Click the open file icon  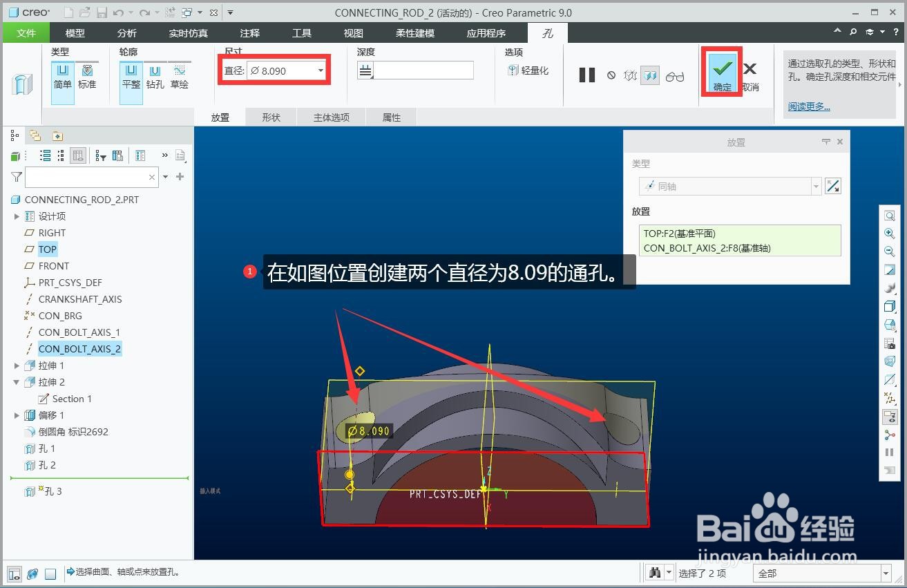84,12
